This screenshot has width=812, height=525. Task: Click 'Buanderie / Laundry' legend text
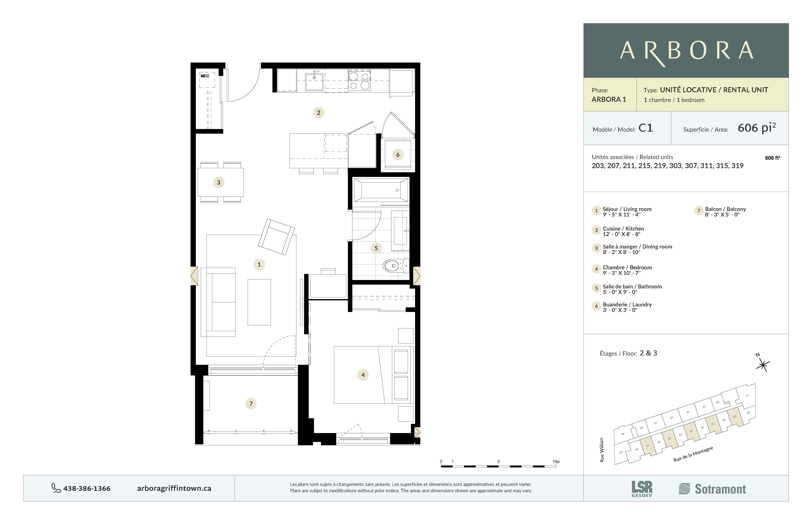coord(627,304)
